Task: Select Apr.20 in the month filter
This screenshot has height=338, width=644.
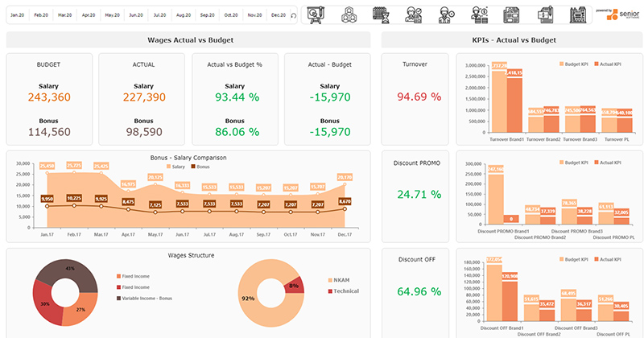Action: 89,14
